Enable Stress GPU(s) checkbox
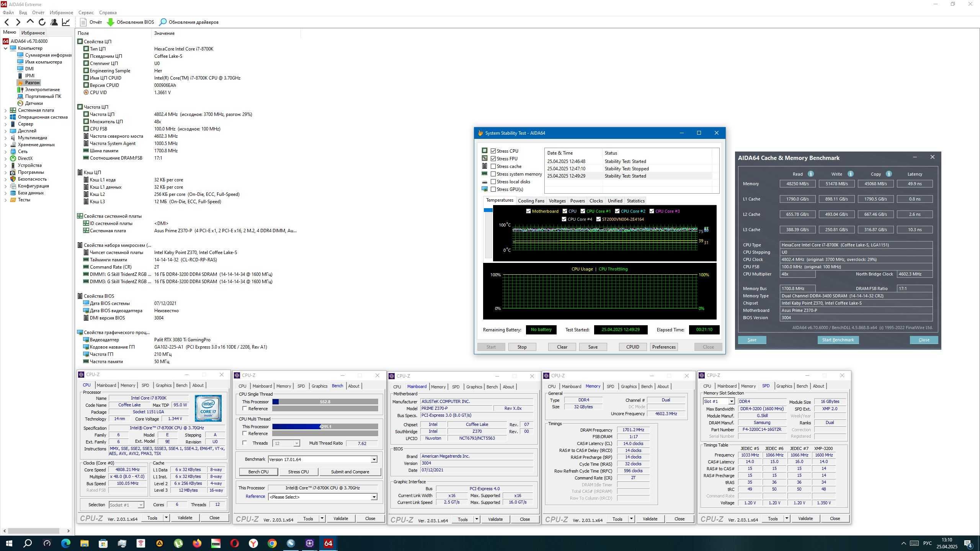The width and height of the screenshot is (980, 551). pyautogui.click(x=493, y=189)
